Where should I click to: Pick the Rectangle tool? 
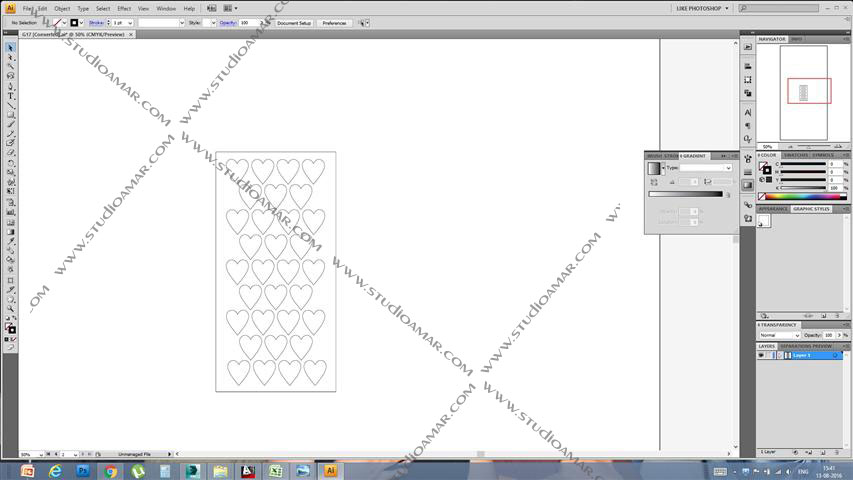tap(10, 115)
